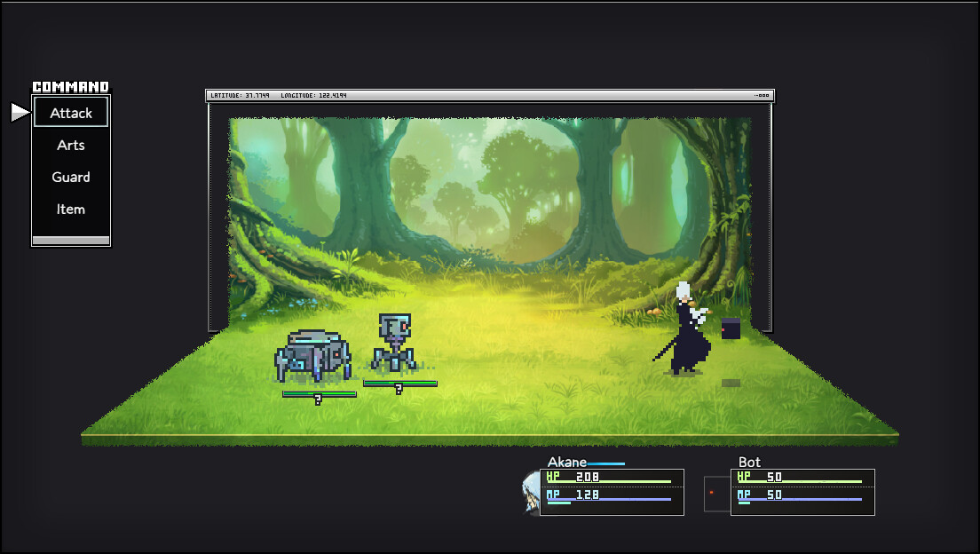Click the floating black cube Bot sprite
This screenshot has height=554, width=980.
point(731,328)
